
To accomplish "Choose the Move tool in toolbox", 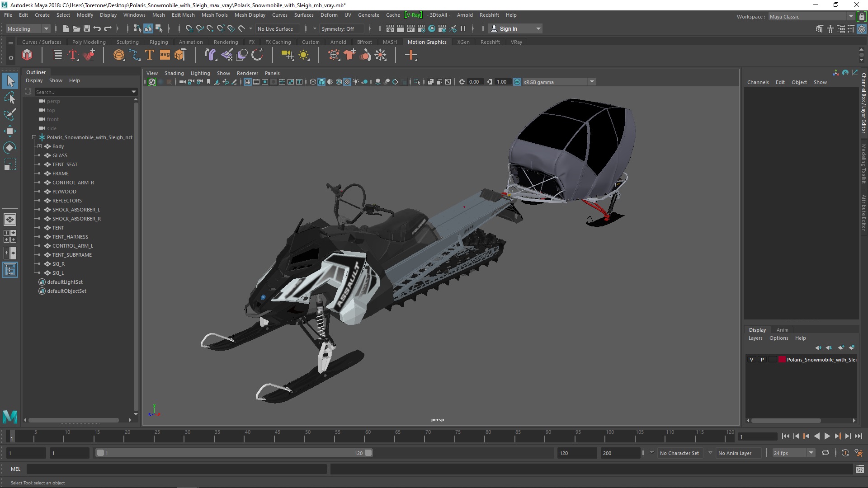I will click(x=10, y=131).
